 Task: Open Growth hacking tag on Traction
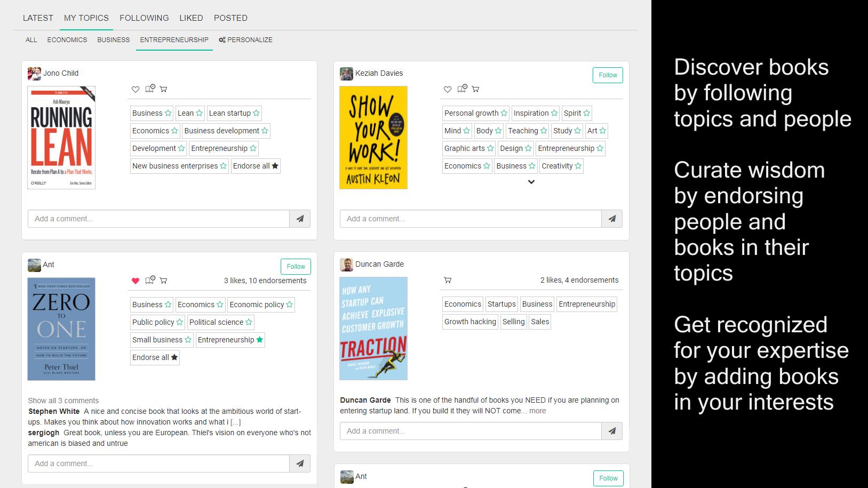click(470, 322)
